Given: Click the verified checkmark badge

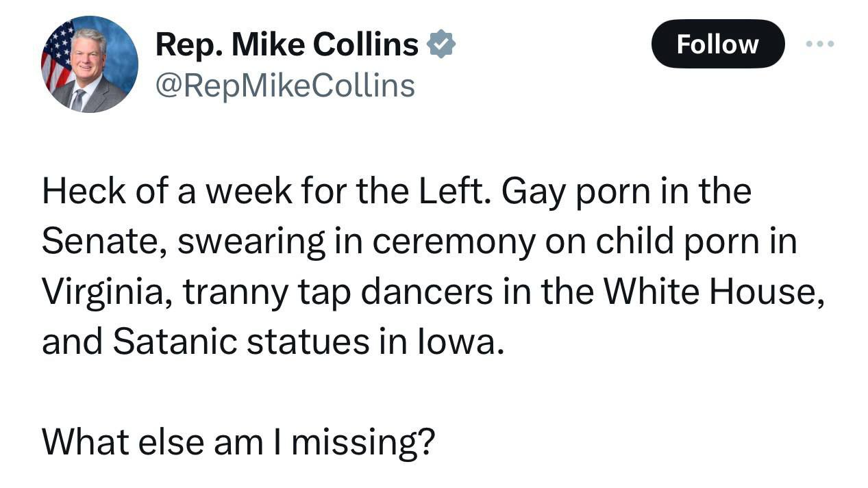Looking at the screenshot, I should [441, 45].
